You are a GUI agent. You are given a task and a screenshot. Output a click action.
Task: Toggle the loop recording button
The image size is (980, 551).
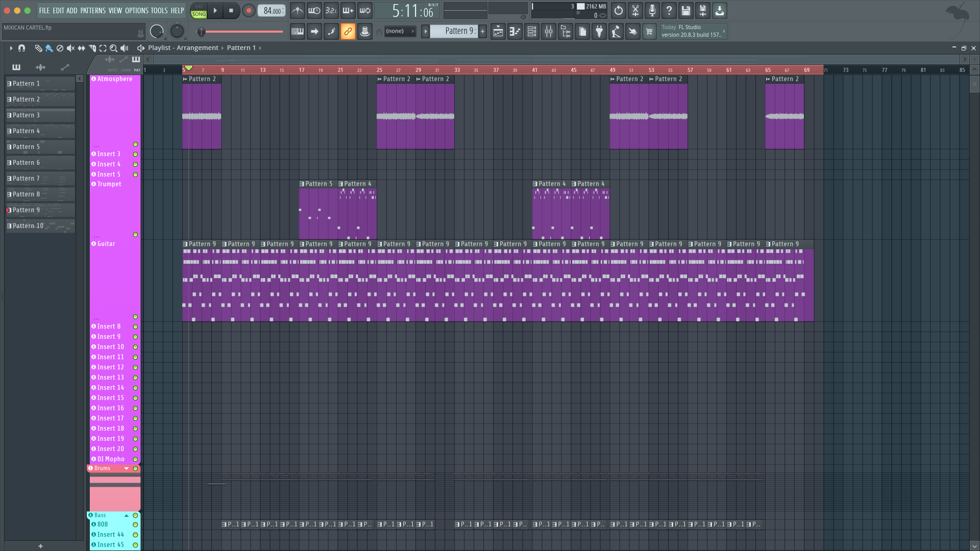[365, 10]
